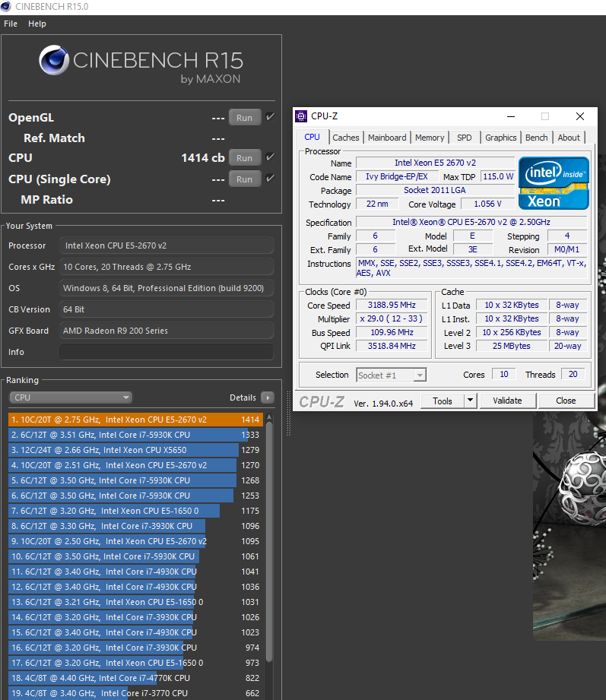606x700 pixels.
Task: Click the CPU-Z window icon
Action: (x=302, y=116)
